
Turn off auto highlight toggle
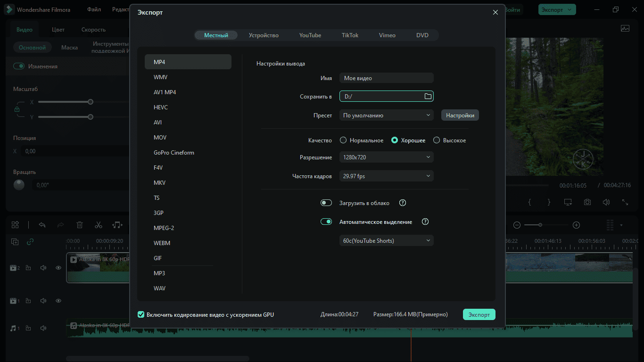(326, 222)
